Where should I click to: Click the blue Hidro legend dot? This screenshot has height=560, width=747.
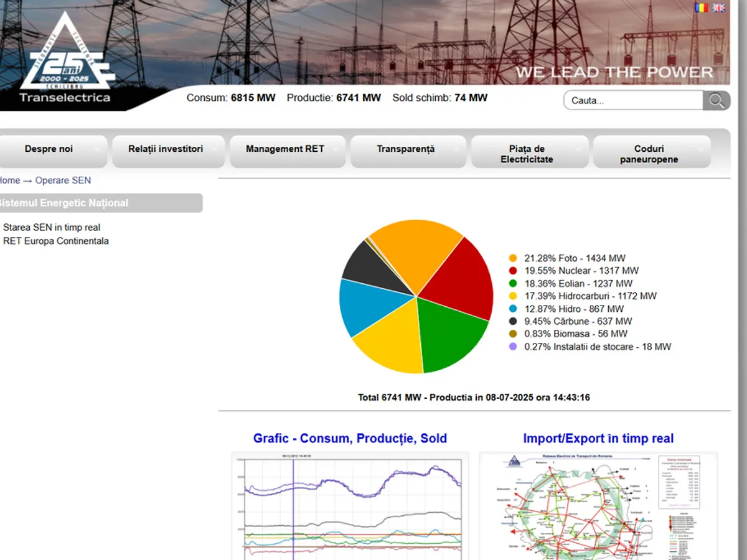(513, 309)
